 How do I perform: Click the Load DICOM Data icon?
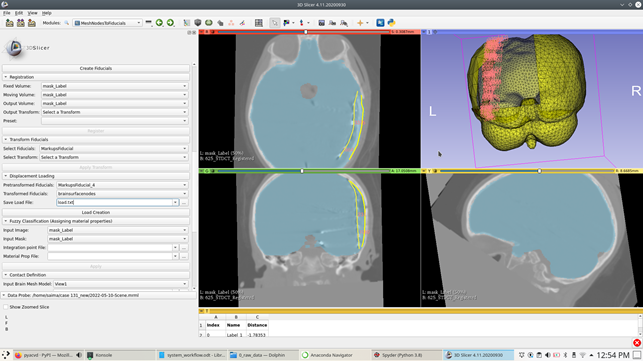(21, 23)
